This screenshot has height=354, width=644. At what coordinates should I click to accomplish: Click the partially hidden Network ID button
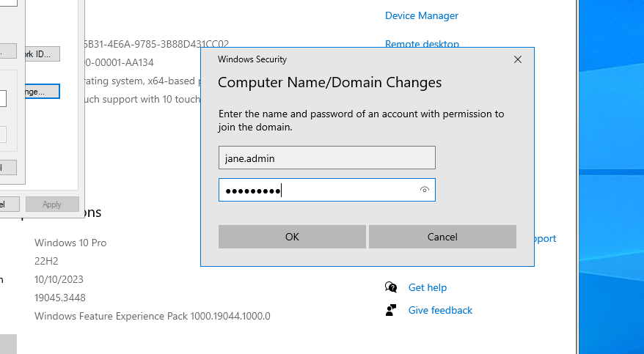[x=42, y=54]
